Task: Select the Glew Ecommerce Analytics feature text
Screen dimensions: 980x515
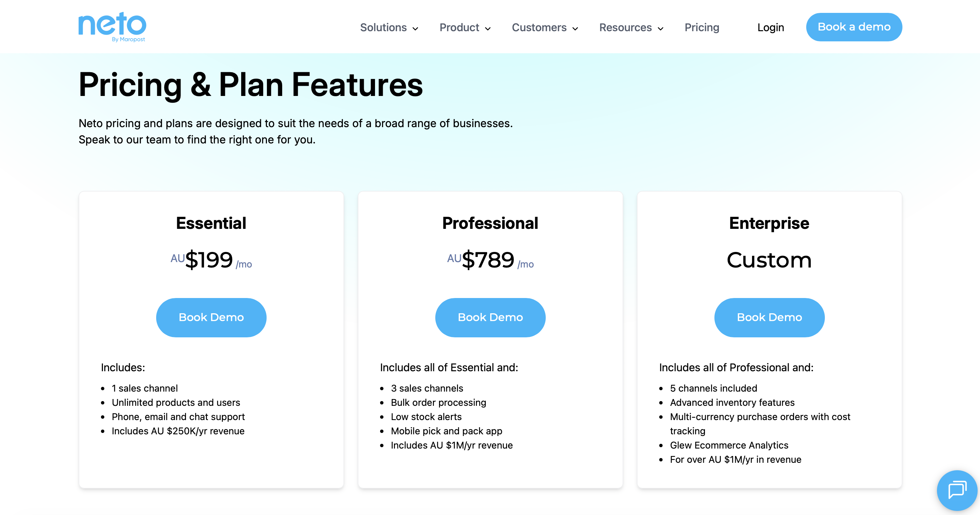Action: pos(729,445)
